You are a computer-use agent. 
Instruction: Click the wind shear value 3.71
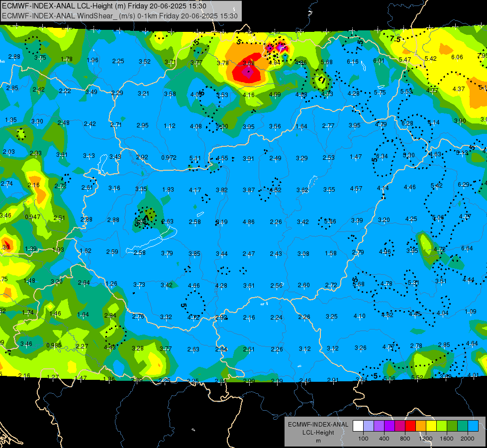(170, 62)
